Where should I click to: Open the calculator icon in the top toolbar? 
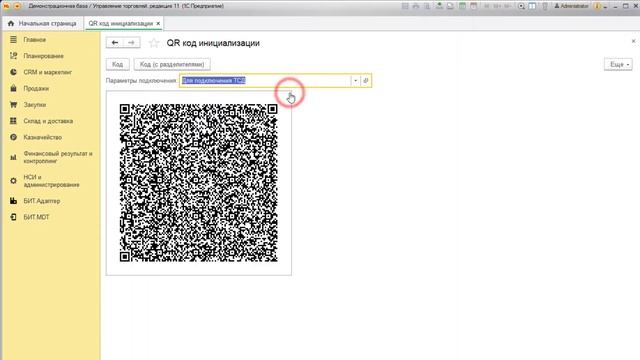[462, 6]
